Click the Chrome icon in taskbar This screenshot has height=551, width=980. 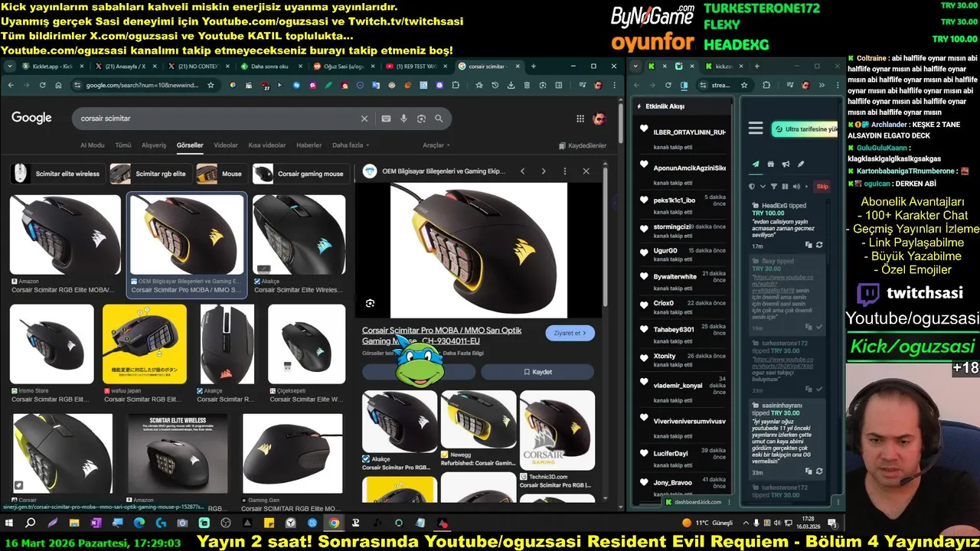tap(334, 523)
